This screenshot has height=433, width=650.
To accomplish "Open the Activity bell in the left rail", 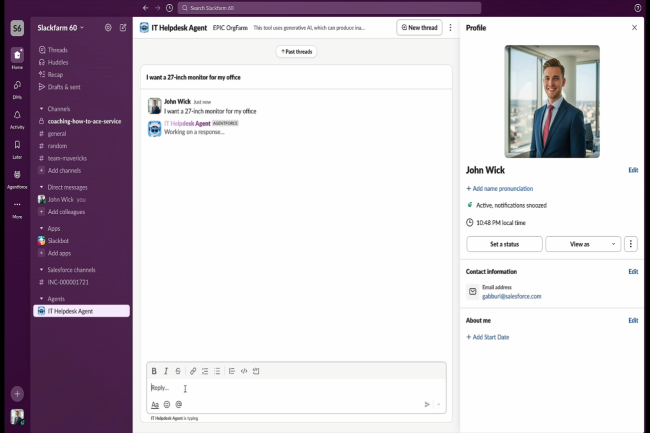I will coord(17,119).
